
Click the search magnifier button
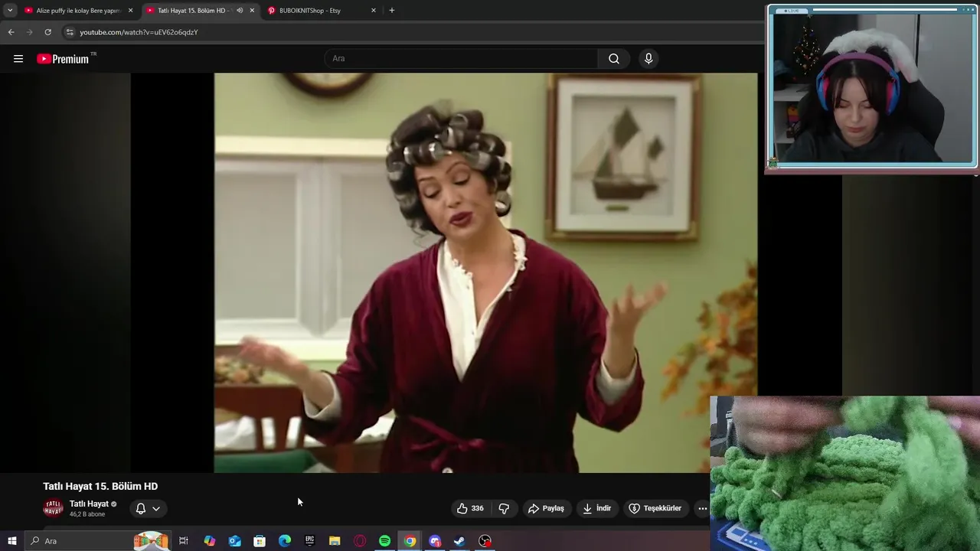click(614, 59)
